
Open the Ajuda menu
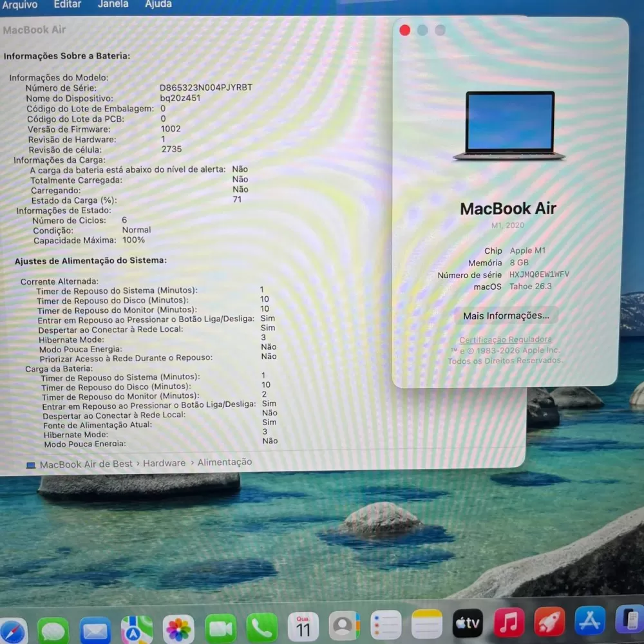coord(158,4)
